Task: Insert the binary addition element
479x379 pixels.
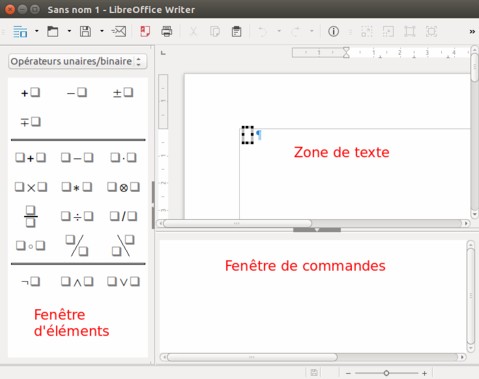Action: [30, 157]
